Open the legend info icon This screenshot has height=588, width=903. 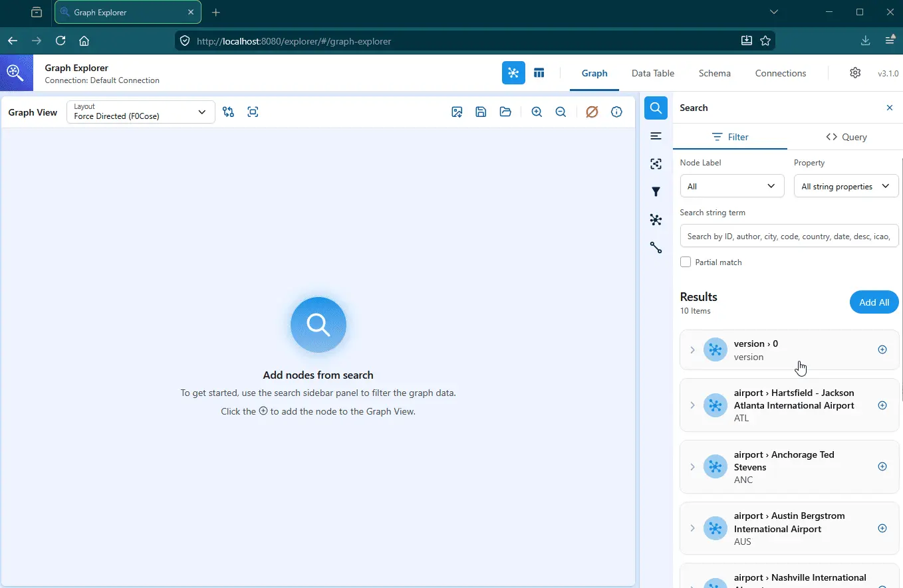point(616,112)
